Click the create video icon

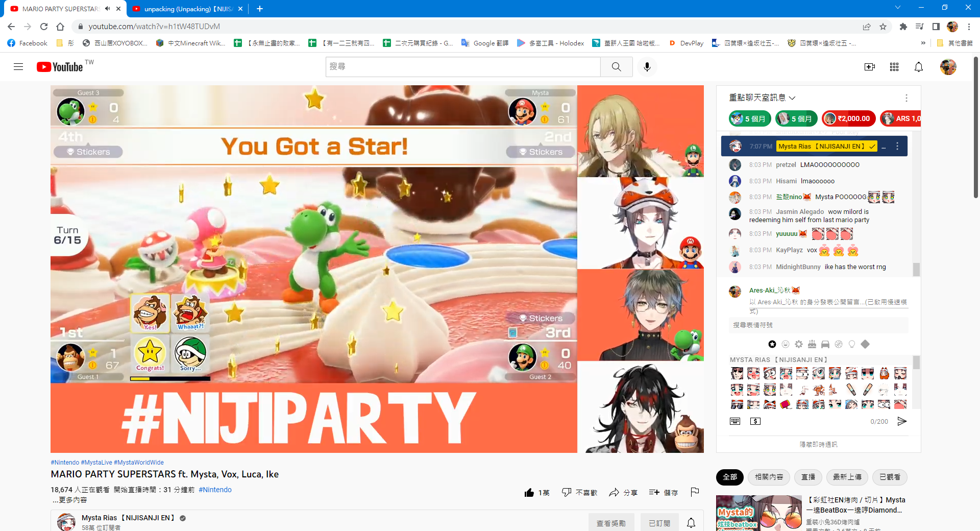(869, 67)
